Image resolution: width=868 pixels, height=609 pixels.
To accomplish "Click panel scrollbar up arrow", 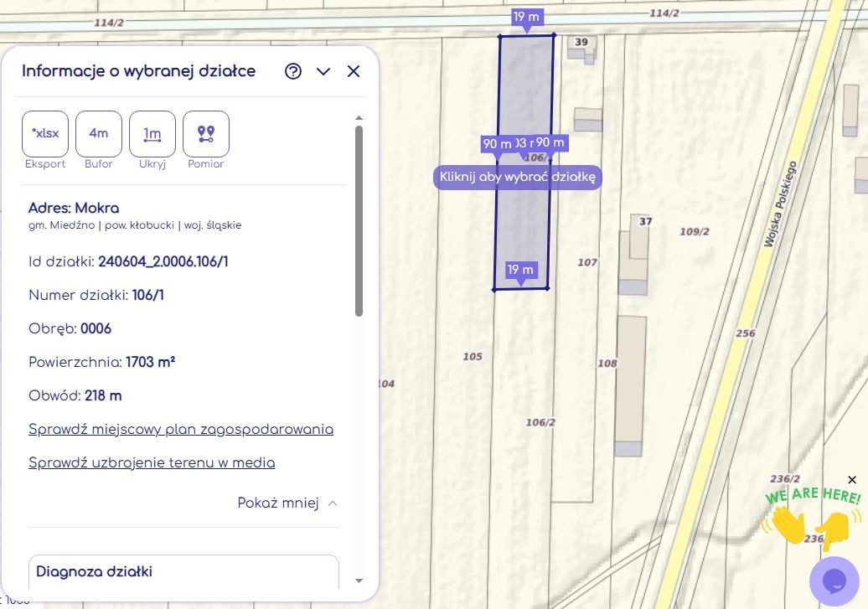I will (359, 118).
